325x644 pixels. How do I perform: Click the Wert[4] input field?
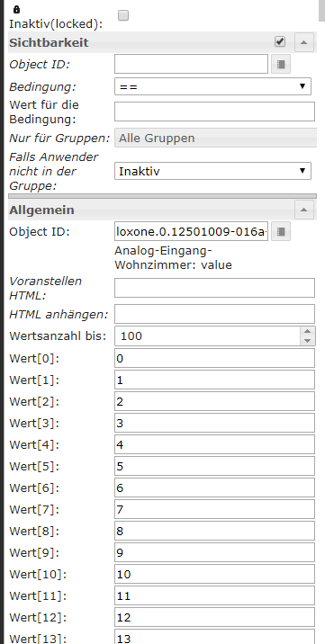click(x=214, y=444)
